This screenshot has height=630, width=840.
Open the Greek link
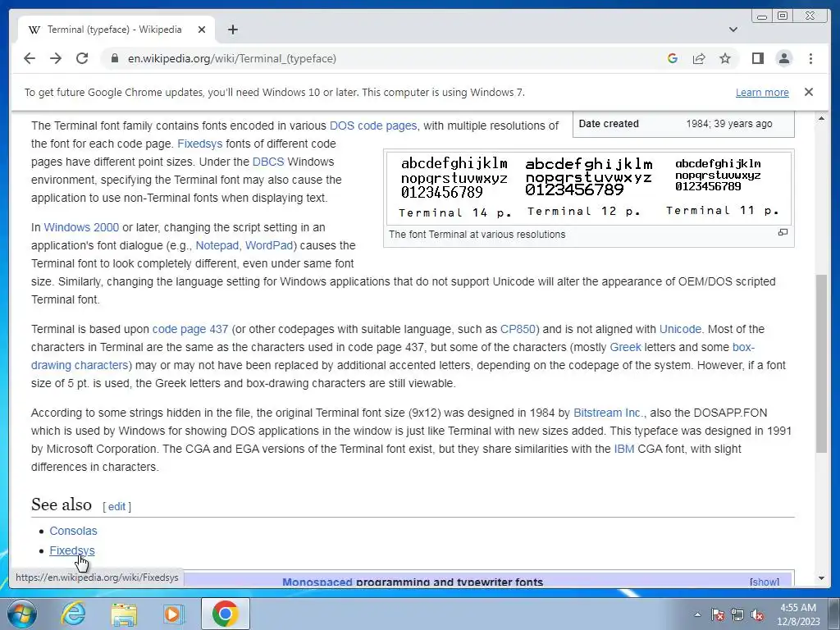point(625,347)
